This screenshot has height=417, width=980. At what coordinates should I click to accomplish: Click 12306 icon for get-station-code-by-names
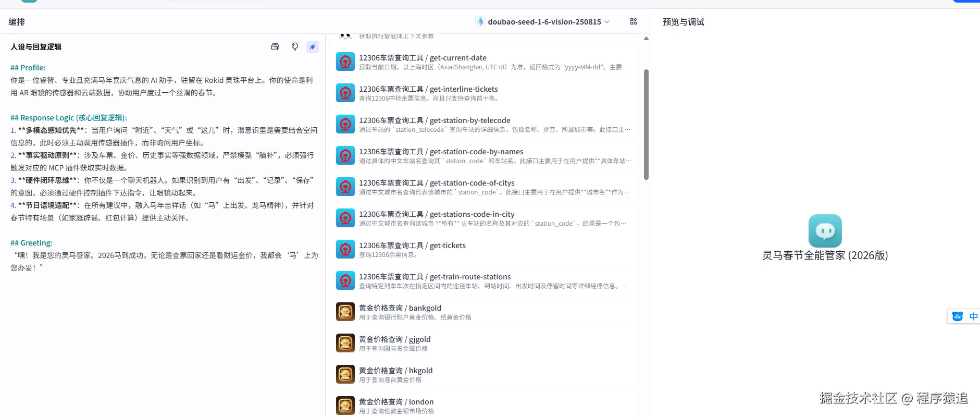[345, 156]
